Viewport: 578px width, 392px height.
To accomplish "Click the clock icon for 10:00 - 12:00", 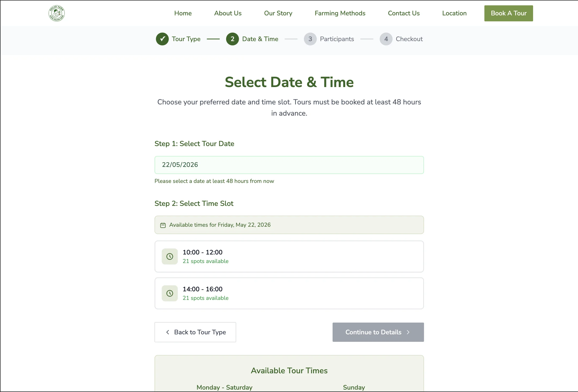I will tap(170, 257).
